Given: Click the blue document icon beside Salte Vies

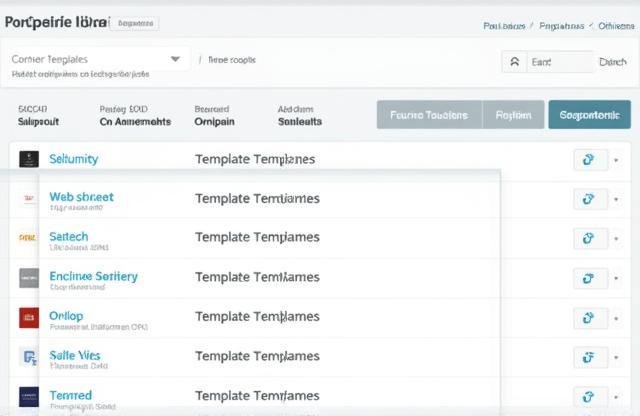Looking at the screenshot, I should coord(28,356).
